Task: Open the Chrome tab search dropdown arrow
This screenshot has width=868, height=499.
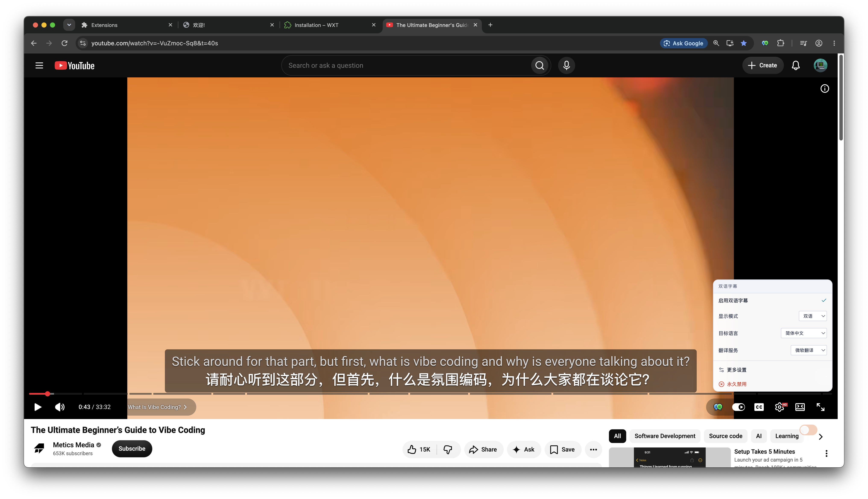Action: pos(69,25)
